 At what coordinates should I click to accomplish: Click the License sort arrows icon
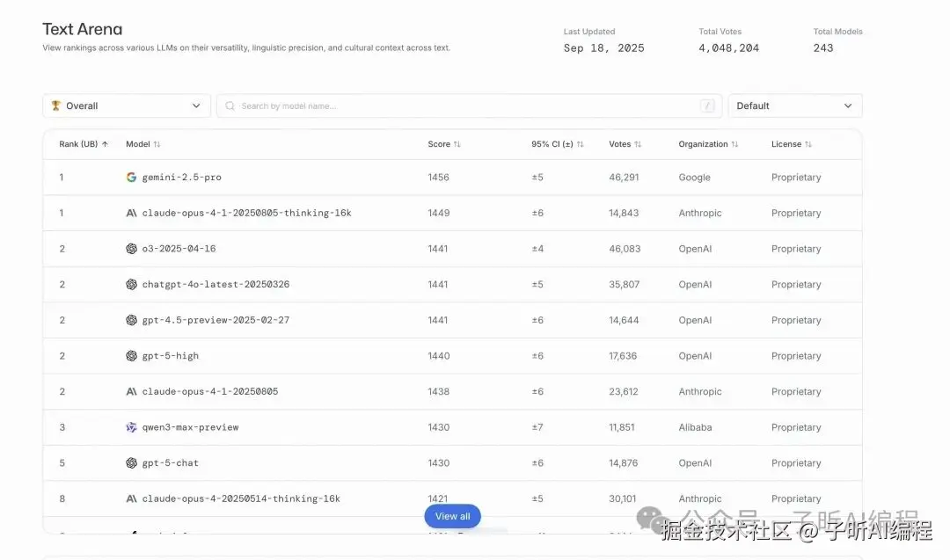click(808, 144)
